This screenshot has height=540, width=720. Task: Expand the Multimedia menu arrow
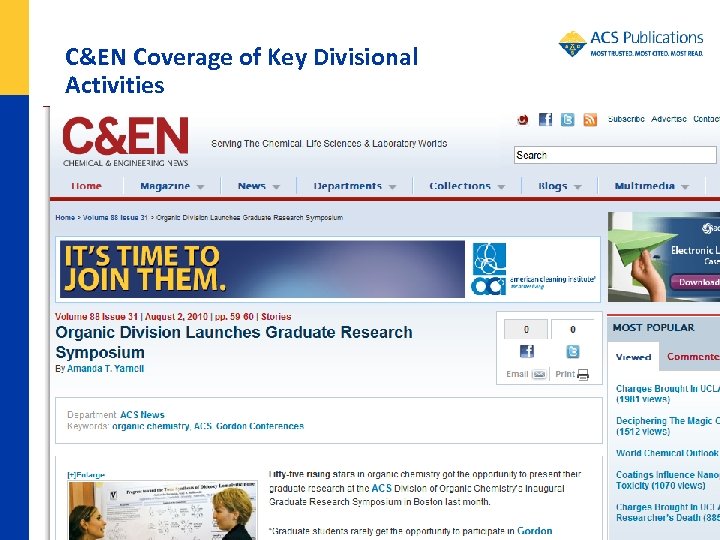tap(685, 187)
